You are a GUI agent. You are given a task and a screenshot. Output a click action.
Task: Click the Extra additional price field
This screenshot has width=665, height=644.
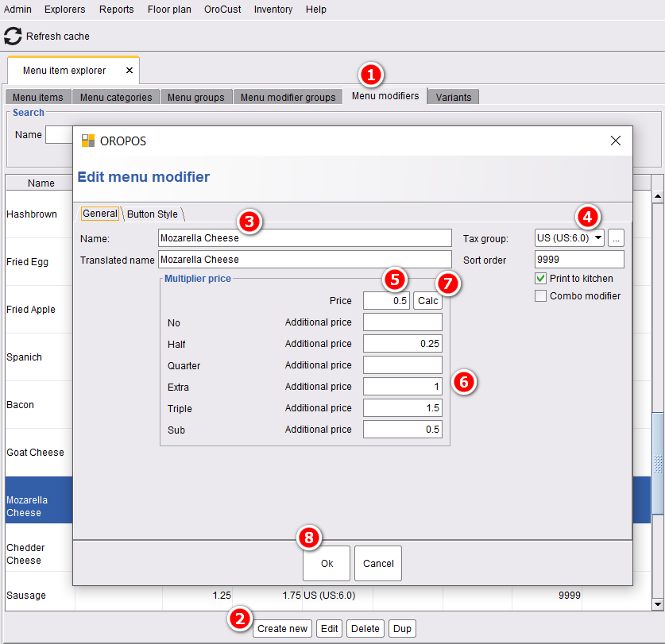403,386
